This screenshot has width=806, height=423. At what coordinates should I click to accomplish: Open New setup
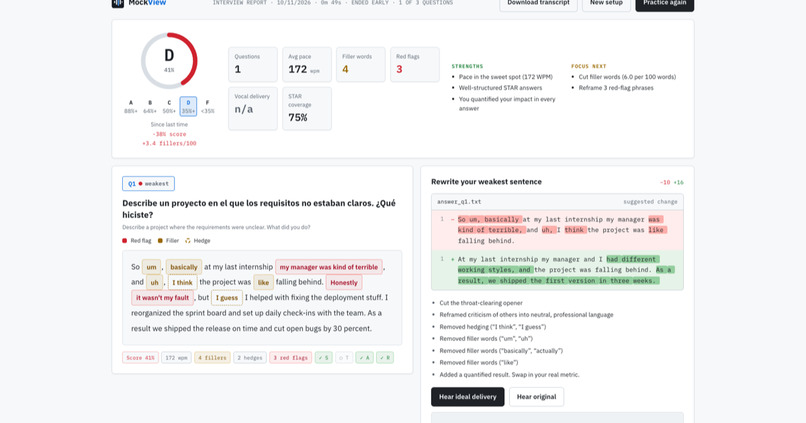[x=606, y=4]
